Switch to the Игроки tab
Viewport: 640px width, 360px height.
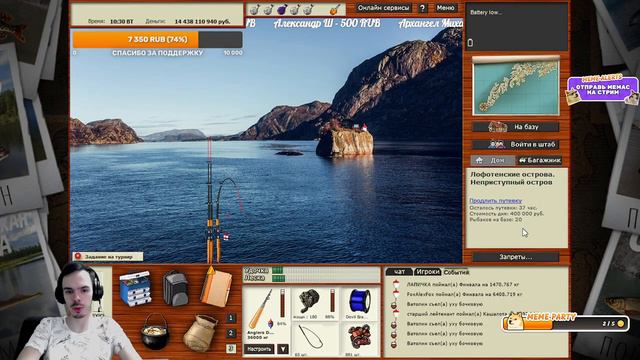[x=427, y=271]
